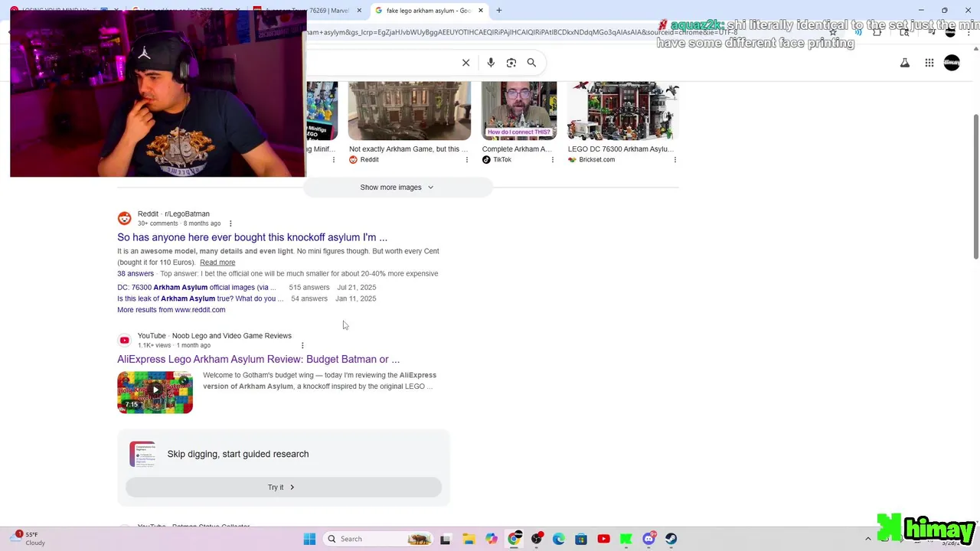Click YouTube · Noob Lego and Video Game Reviews label
This screenshot has height=551, width=980.
point(214,336)
